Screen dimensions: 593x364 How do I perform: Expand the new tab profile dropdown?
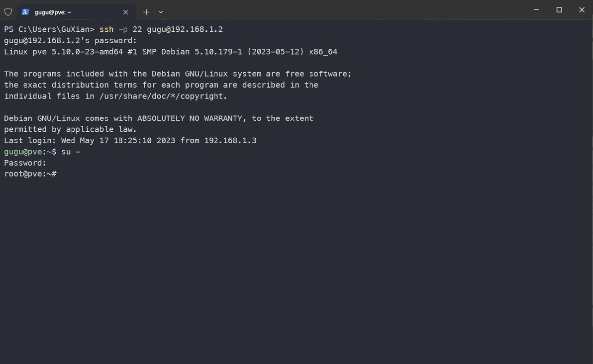(161, 12)
